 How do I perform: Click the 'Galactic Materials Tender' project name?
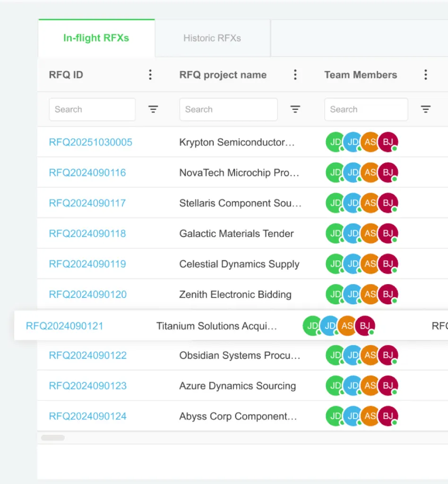click(x=237, y=233)
